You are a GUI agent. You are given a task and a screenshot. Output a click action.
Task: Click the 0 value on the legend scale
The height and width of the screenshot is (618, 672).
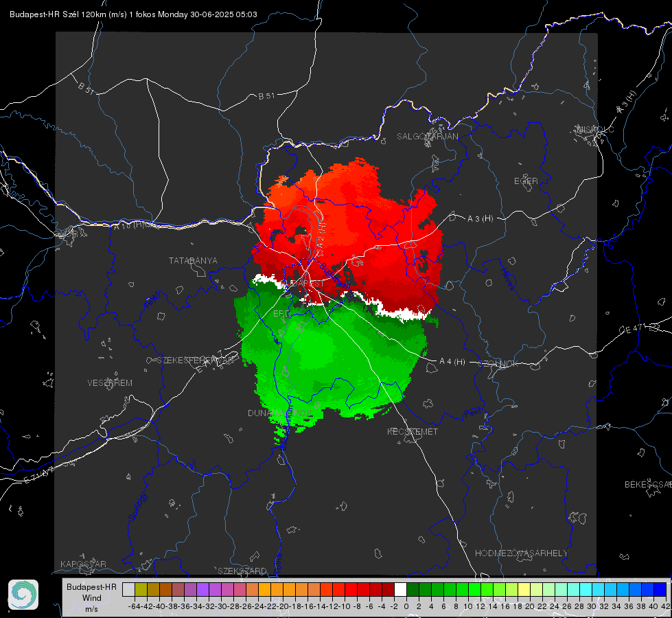pos(406,606)
